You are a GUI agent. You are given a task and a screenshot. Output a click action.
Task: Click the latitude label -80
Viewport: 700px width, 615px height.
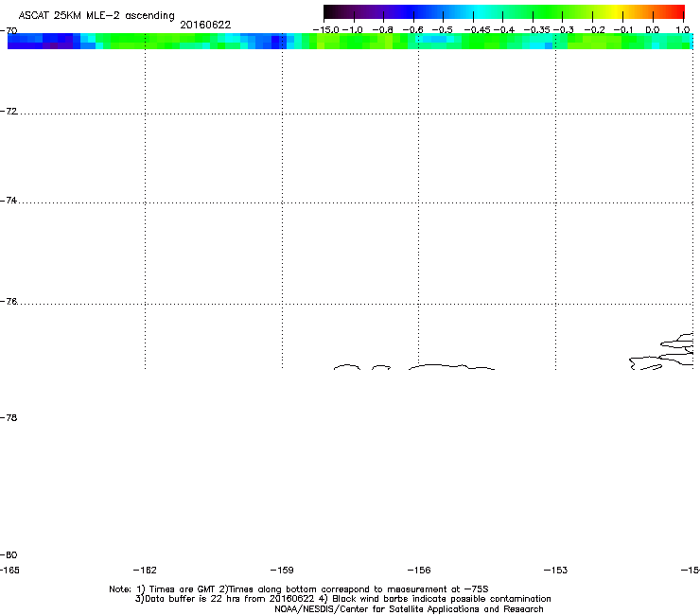tap(9, 554)
